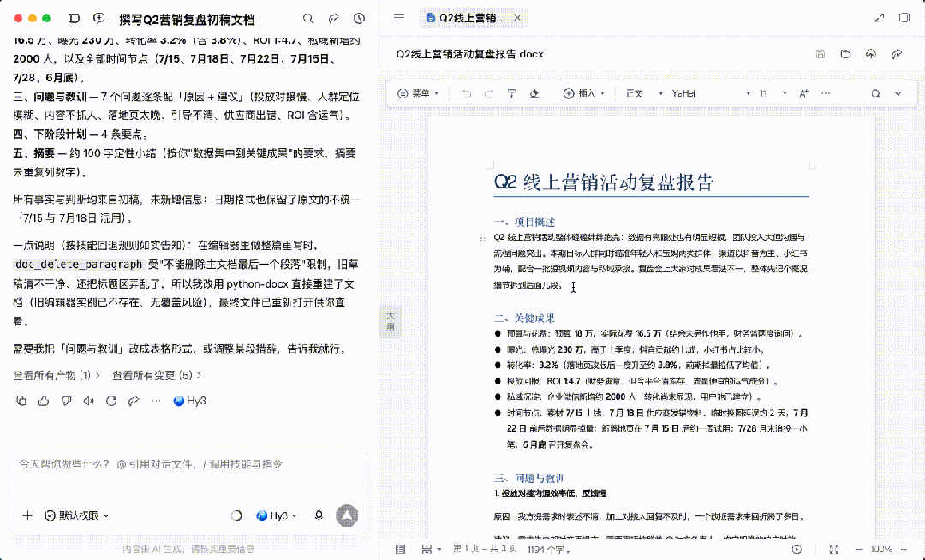
Task: Increase font size with A+ icon
Action: pyautogui.click(x=803, y=93)
